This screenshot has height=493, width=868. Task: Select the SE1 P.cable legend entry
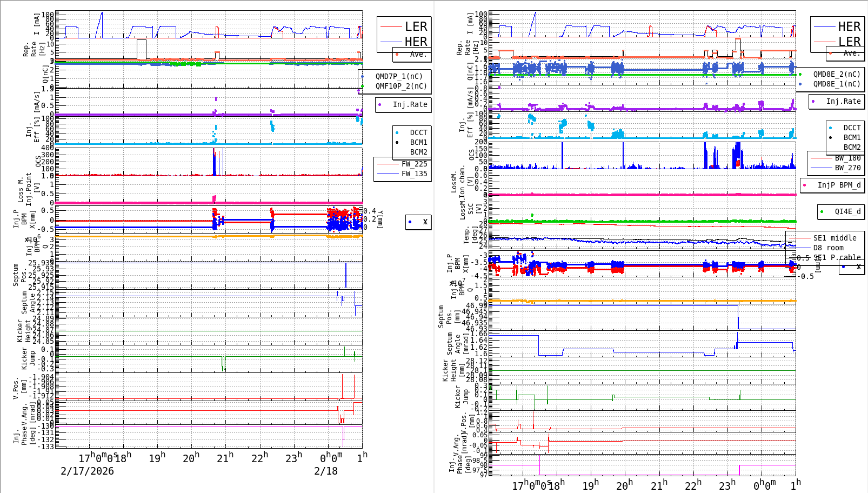(837, 257)
